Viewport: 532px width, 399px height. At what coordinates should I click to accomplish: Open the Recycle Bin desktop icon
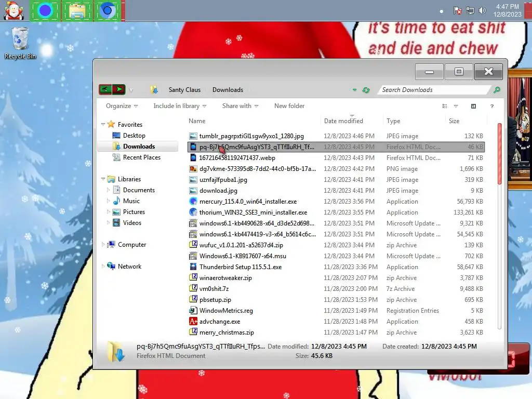point(20,43)
